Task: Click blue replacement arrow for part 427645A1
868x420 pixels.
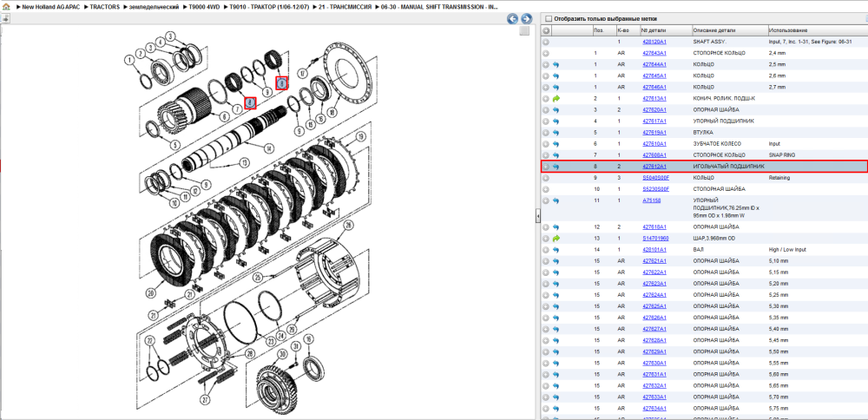Action: [x=556, y=75]
